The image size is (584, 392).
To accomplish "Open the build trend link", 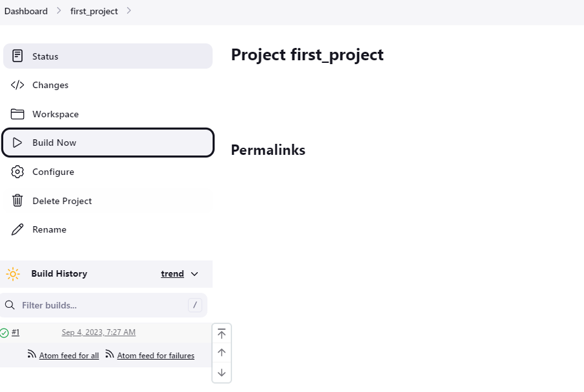I will (172, 274).
